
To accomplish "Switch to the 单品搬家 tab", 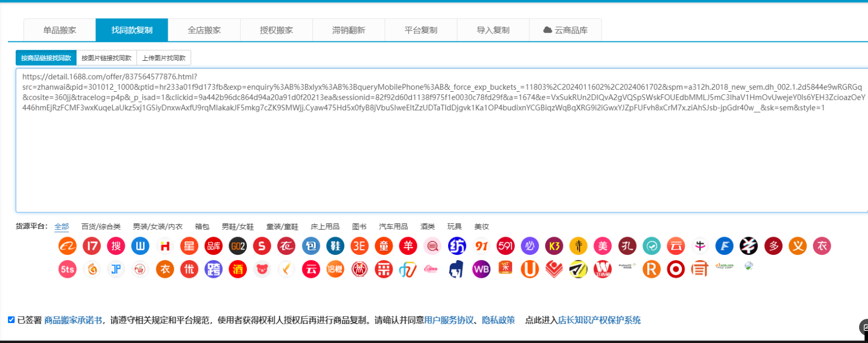I will (60, 30).
